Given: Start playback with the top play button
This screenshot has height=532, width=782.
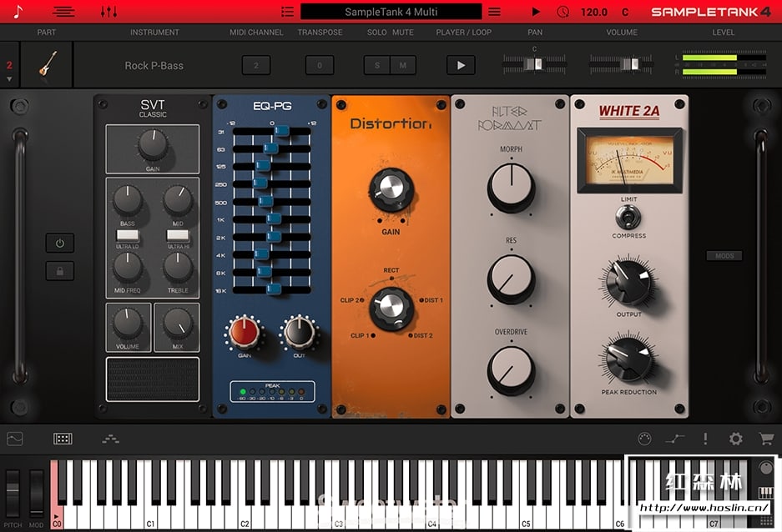Looking at the screenshot, I should [536, 12].
